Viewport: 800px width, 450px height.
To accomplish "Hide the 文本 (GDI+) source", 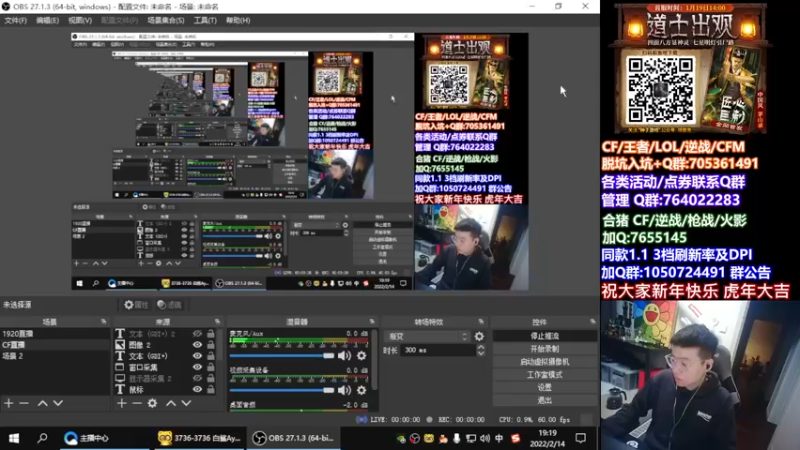I will coord(197,356).
